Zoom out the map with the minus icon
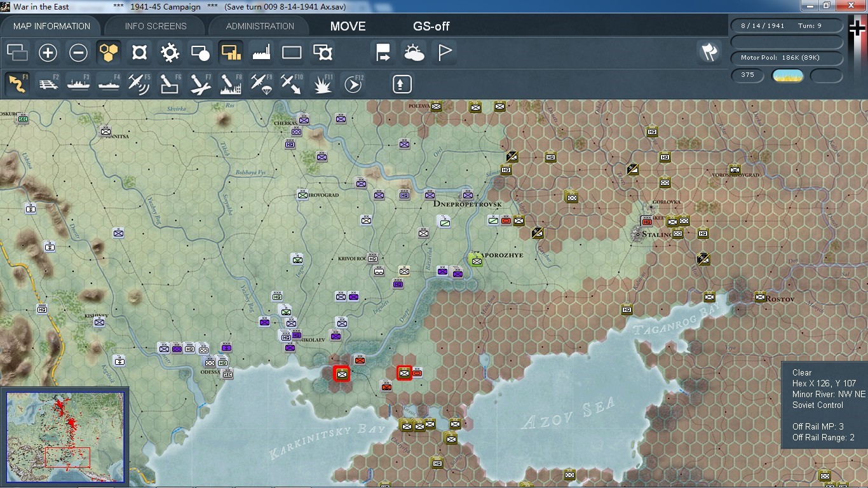This screenshot has height=488, width=868. tap(78, 53)
